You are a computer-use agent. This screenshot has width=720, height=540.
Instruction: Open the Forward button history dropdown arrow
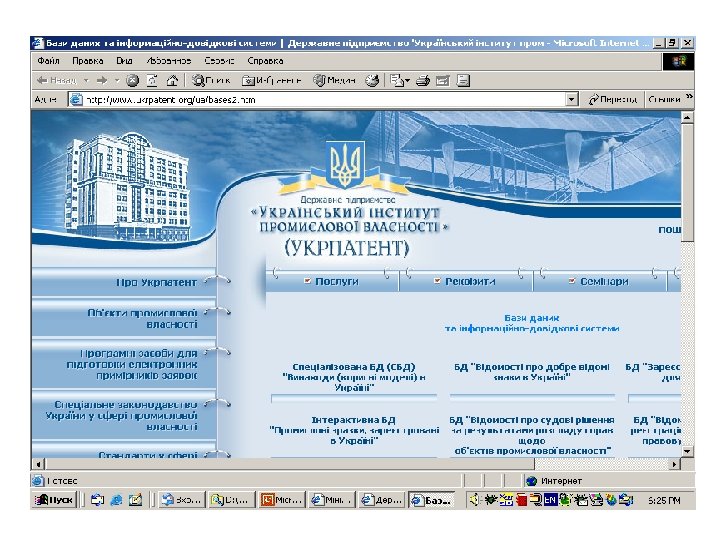click(x=117, y=80)
